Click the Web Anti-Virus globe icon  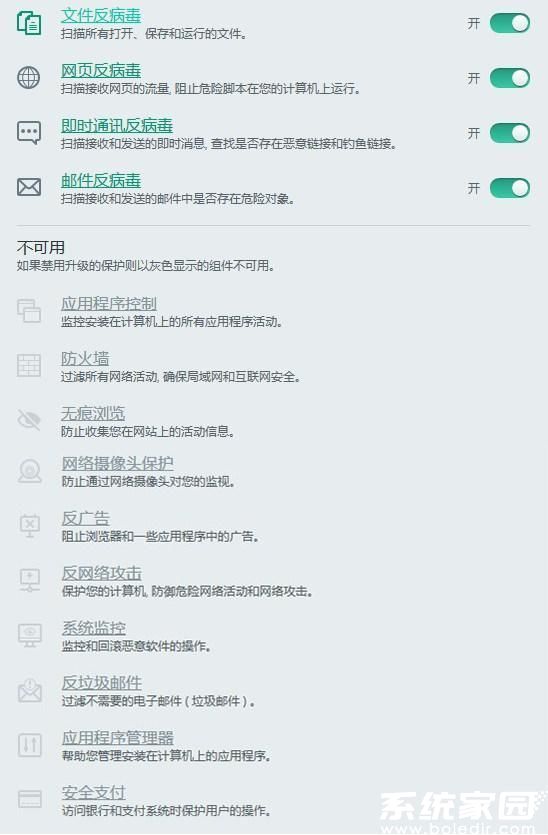click(x=29, y=78)
